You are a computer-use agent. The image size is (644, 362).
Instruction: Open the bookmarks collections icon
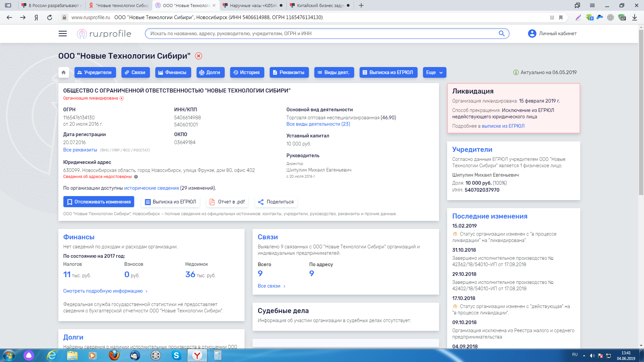click(x=577, y=5)
